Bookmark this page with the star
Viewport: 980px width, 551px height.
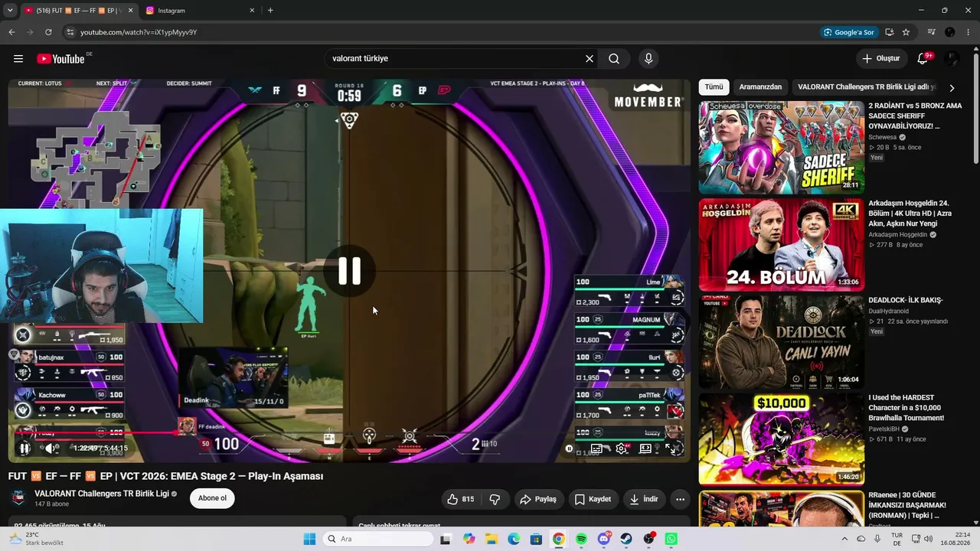click(x=906, y=32)
